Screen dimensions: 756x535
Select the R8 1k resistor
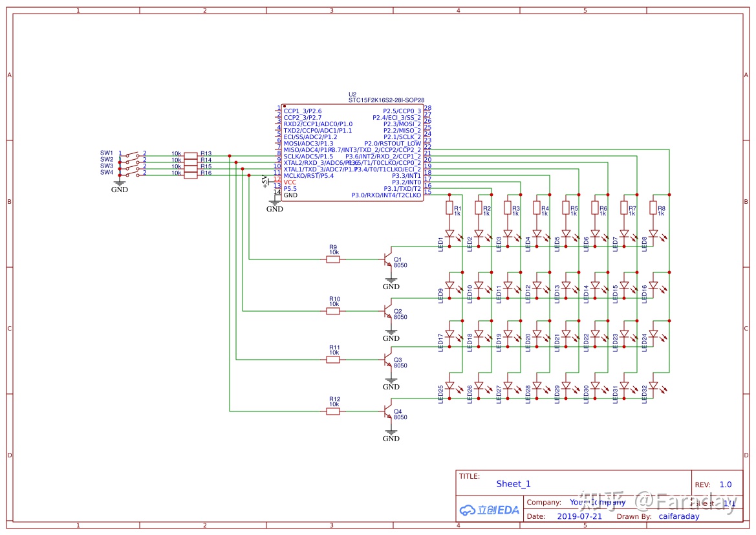653,208
